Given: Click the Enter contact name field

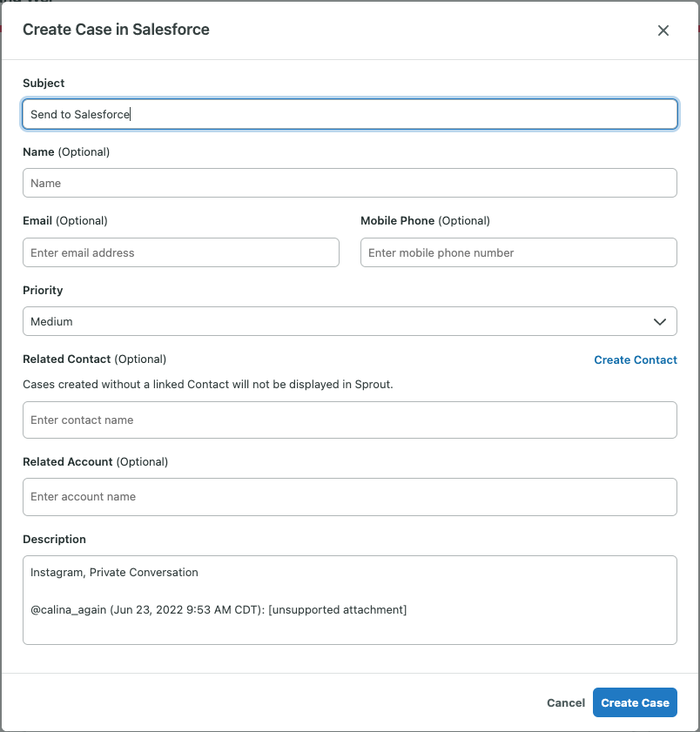Looking at the screenshot, I should [350, 420].
